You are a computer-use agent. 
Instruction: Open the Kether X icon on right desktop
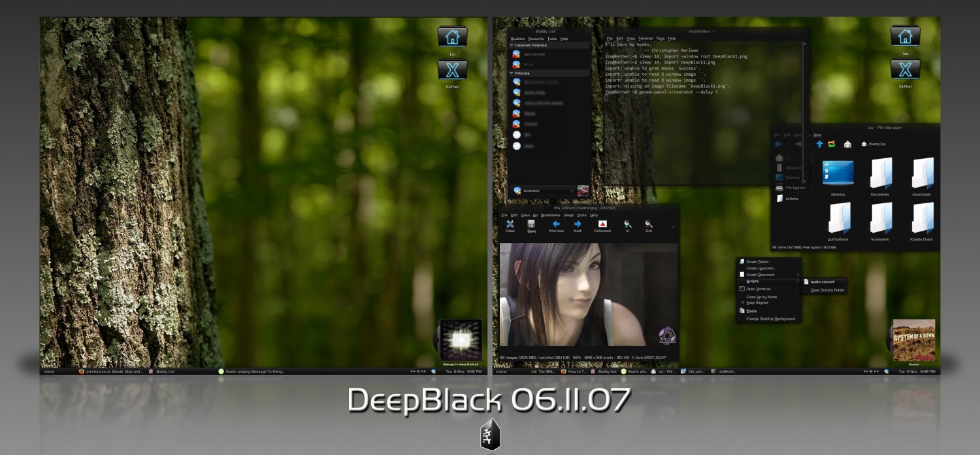[906, 70]
